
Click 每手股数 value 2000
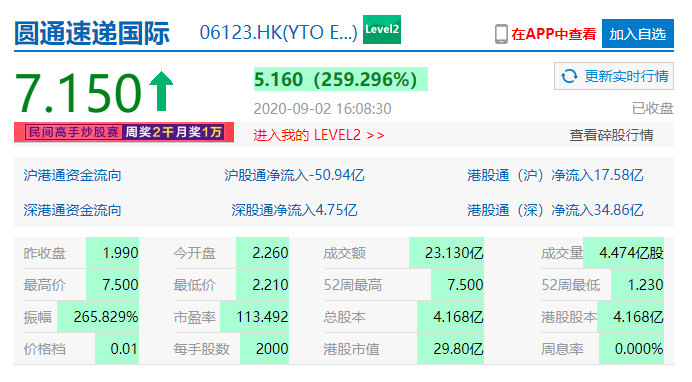coord(272,349)
